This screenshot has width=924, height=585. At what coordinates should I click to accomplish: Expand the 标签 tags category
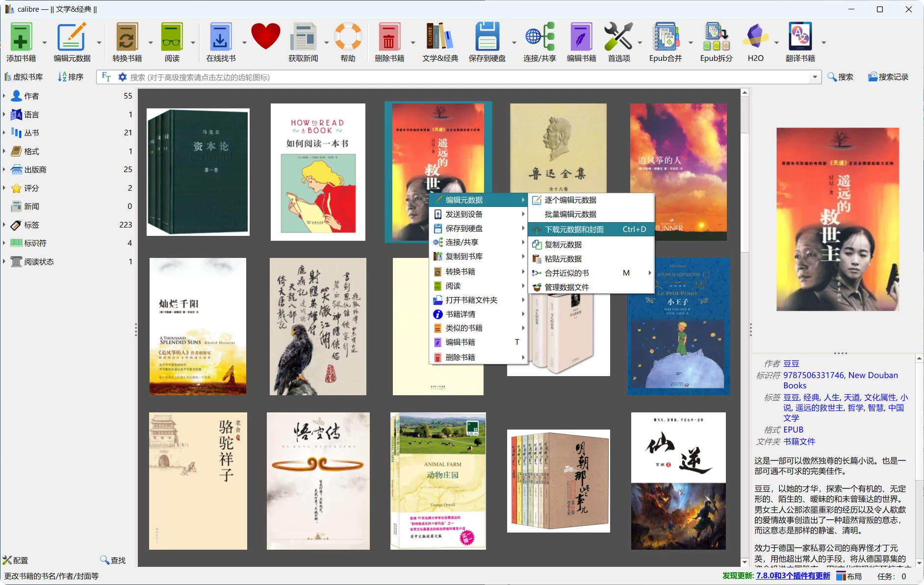coord(4,225)
